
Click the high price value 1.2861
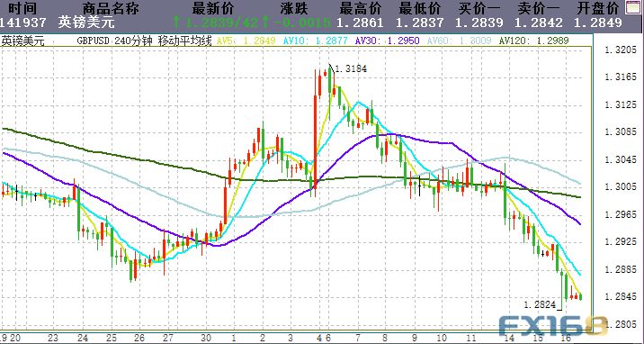coord(360,23)
